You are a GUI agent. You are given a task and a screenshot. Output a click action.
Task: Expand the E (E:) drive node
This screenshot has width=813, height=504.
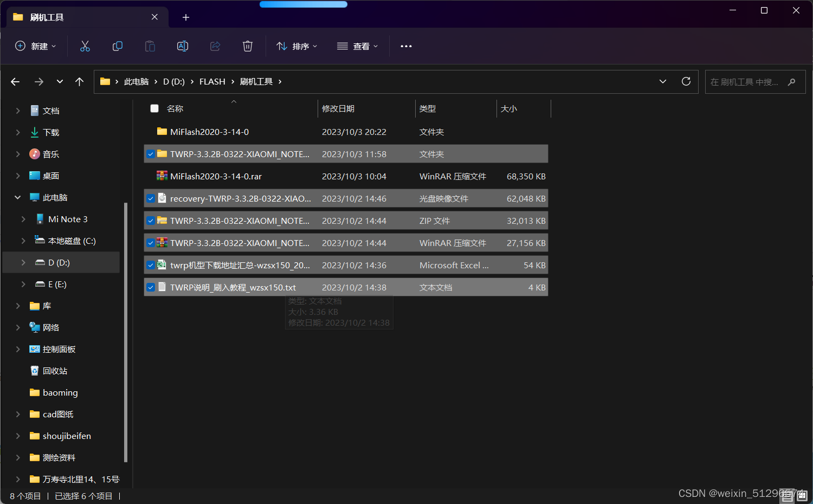tap(23, 284)
